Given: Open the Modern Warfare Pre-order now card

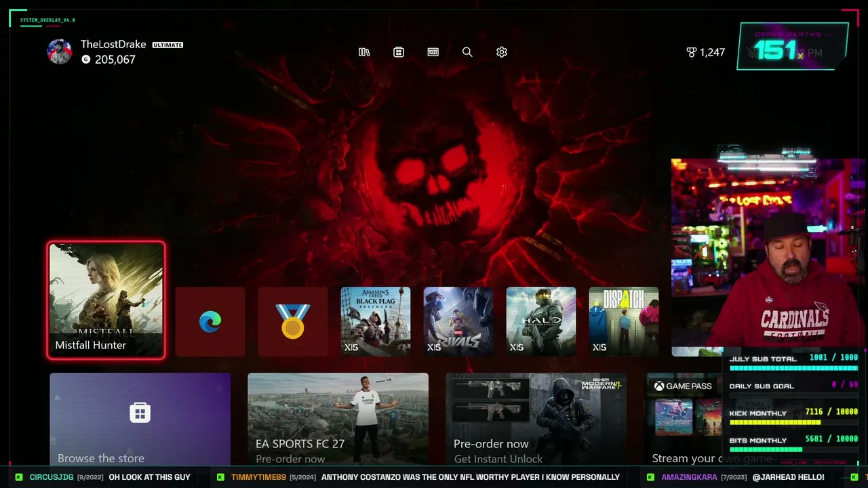Looking at the screenshot, I should 536,419.
